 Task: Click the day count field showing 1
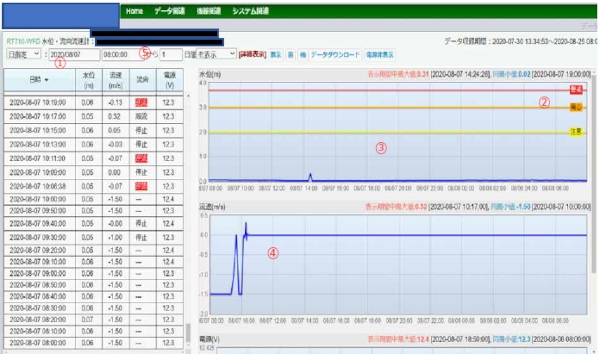[171, 54]
